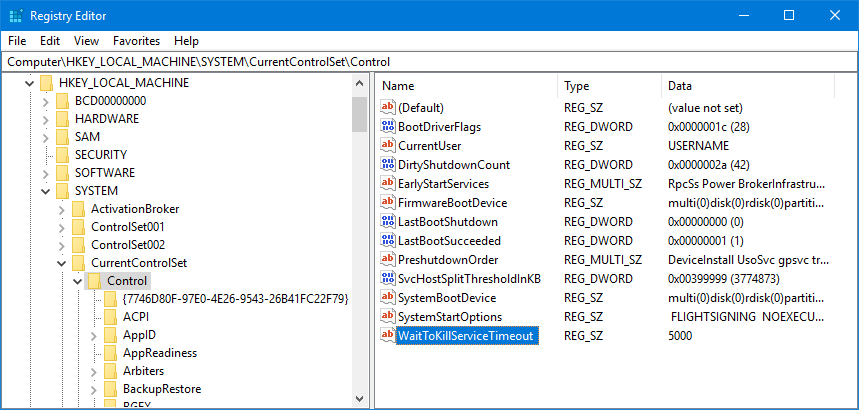Open the Help menu
The width and height of the screenshot is (859, 410).
186,41
